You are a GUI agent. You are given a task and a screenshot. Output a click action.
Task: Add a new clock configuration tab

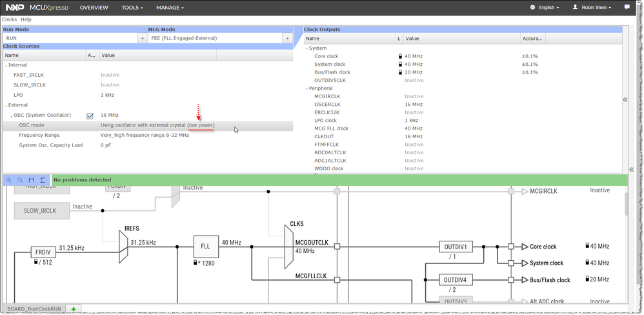[74, 309]
